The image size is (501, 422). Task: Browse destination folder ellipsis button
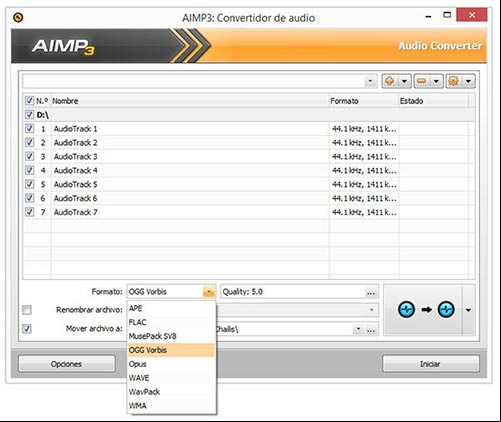click(371, 330)
